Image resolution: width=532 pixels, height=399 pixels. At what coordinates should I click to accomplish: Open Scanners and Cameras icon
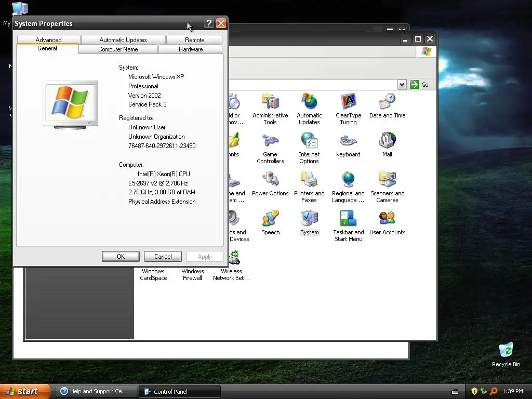387,187
